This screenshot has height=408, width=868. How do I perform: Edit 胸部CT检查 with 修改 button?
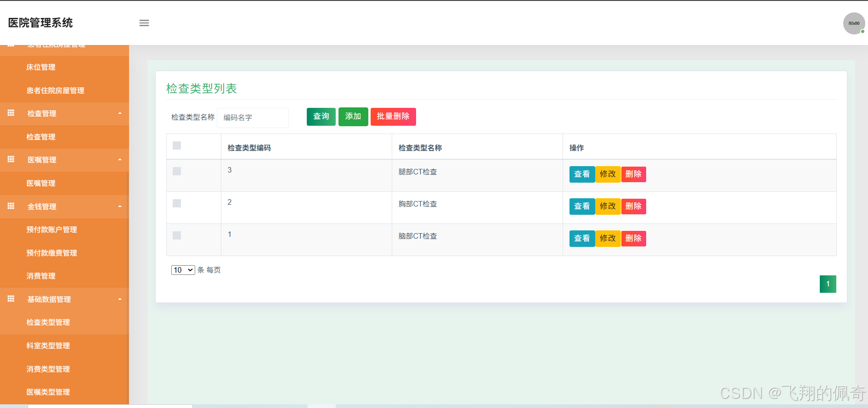[608, 207]
